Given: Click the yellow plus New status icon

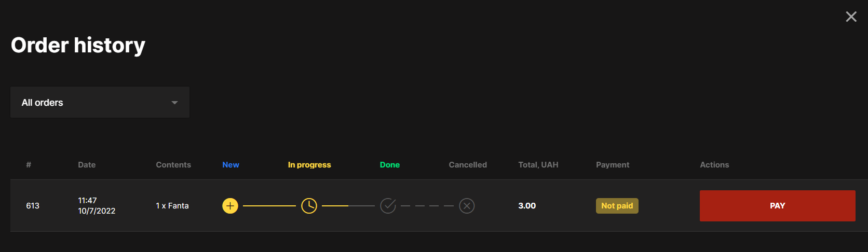Looking at the screenshot, I should pyautogui.click(x=230, y=206).
